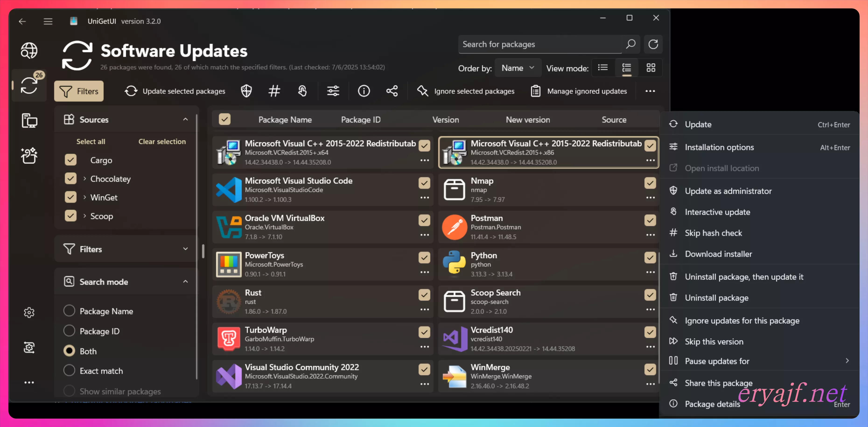The image size is (868, 427).
Task: Sort by New version column header
Action: [x=528, y=119]
